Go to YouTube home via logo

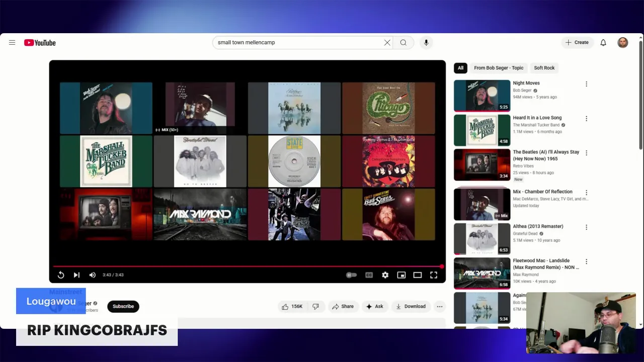[x=40, y=43]
